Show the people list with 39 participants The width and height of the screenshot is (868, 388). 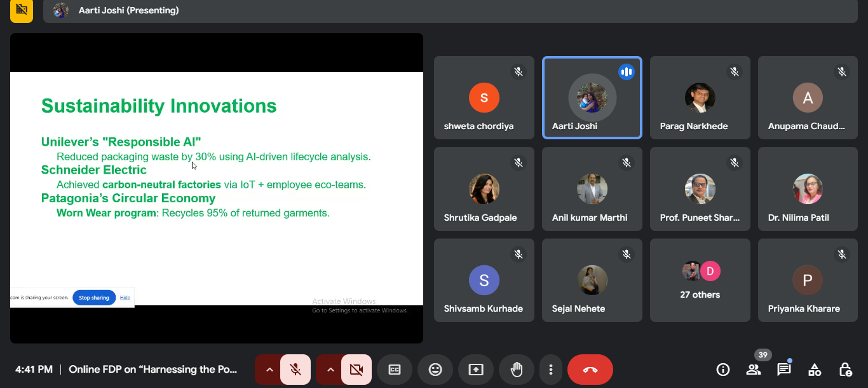pos(754,370)
